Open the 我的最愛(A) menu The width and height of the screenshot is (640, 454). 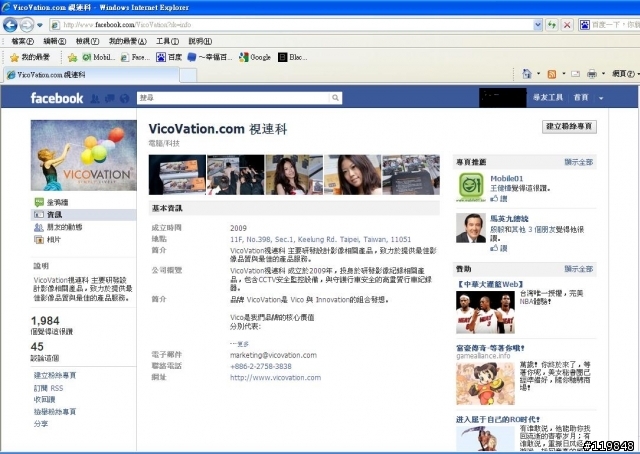127,41
